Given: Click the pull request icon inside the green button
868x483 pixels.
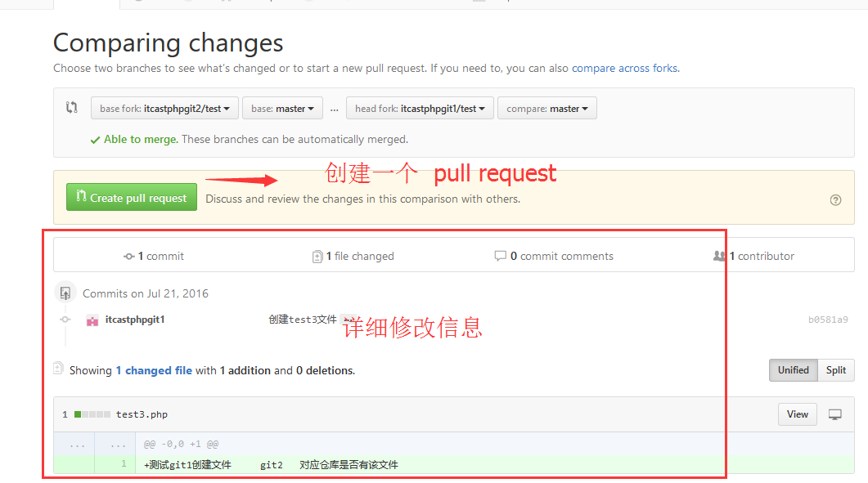Looking at the screenshot, I should [81, 196].
